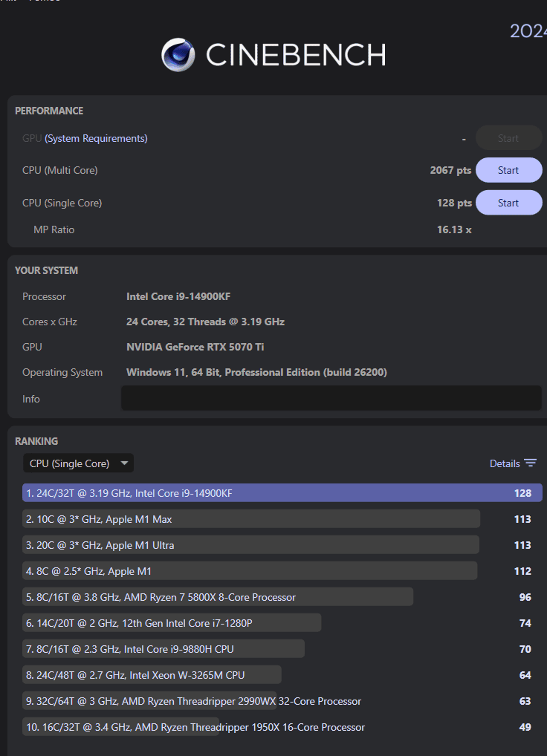Click the Intel Core i9-14900KF processor value
Image resolution: width=547 pixels, height=756 pixels.
(178, 296)
